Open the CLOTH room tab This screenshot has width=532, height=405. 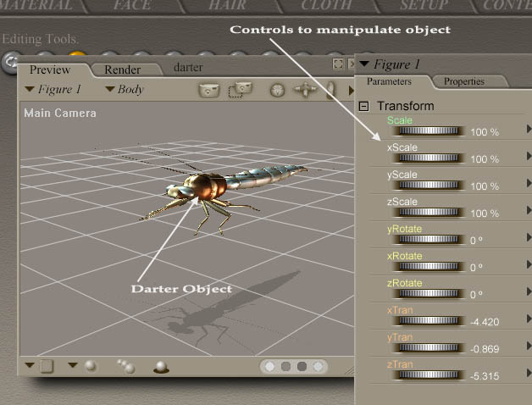click(326, 5)
